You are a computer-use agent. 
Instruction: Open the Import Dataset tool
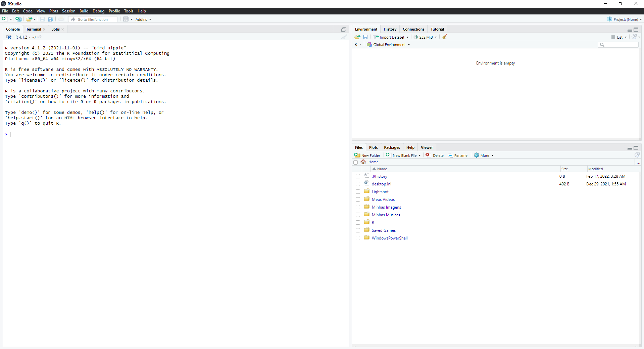pyautogui.click(x=391, y=37)
